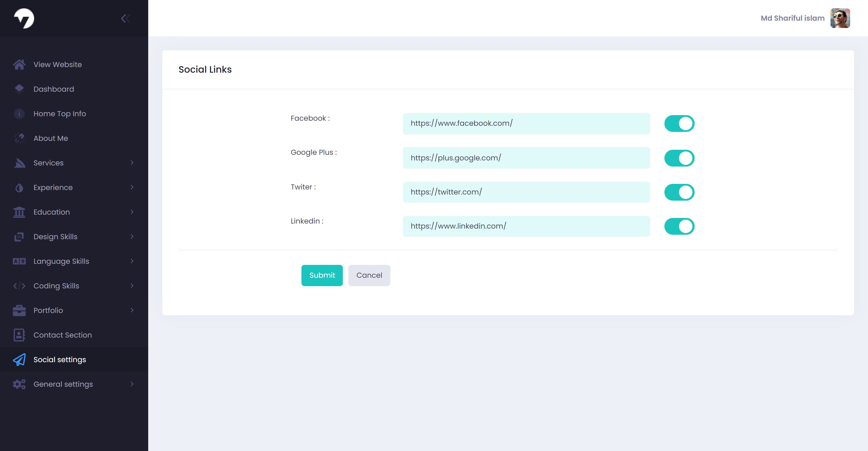Switch off the Linkedin toggle
Image resolution: width=868 pixels, height=451 pixels.
(679, 226)
